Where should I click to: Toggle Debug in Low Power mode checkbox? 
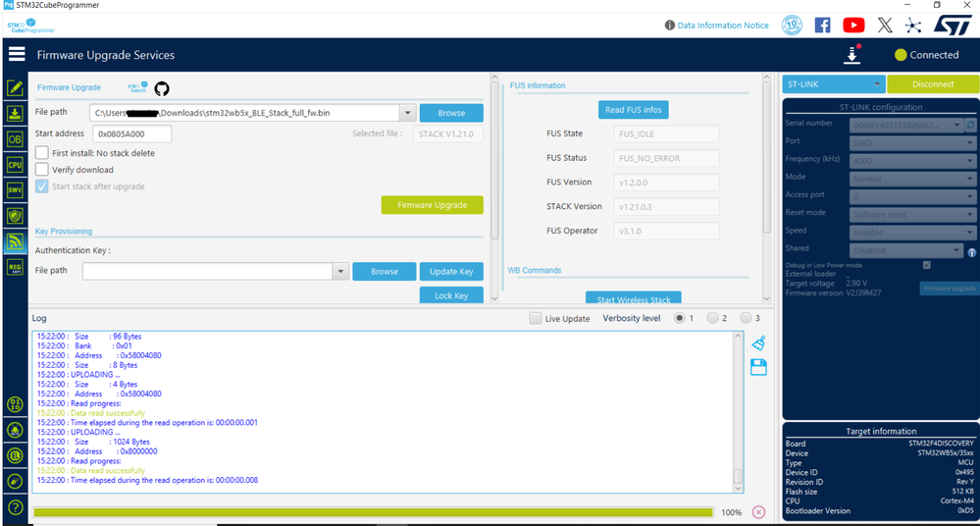pos(927,265)
